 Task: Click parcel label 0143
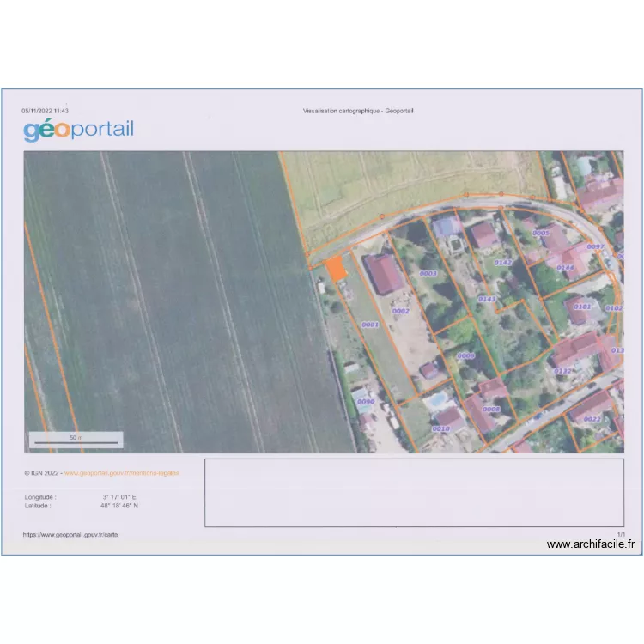(x=487, y=299)
